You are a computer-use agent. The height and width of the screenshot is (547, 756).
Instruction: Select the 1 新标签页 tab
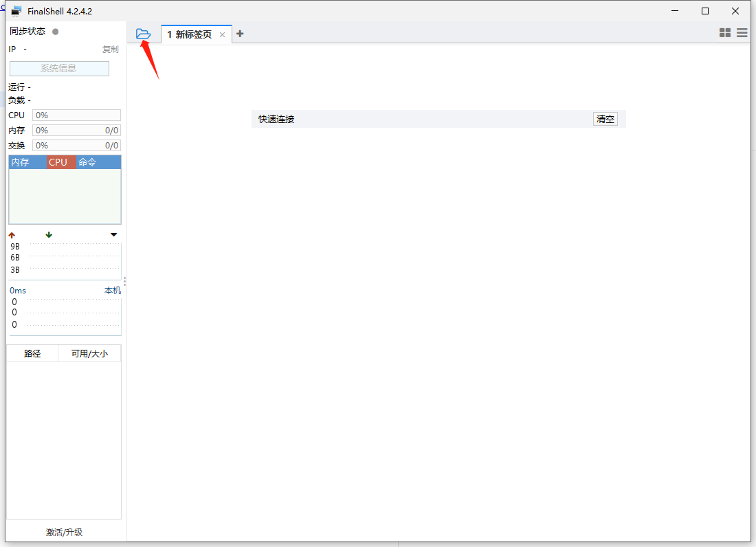(x=190, y=34)
